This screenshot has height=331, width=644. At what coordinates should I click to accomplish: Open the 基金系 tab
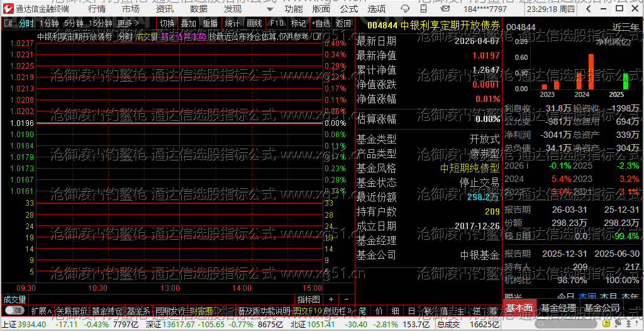click(138, 310)
